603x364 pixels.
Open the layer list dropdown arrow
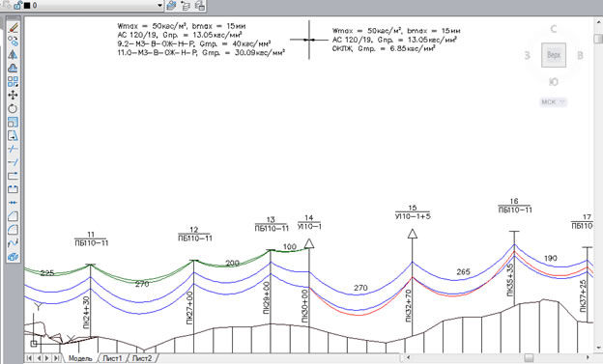(x=160, y=6)
